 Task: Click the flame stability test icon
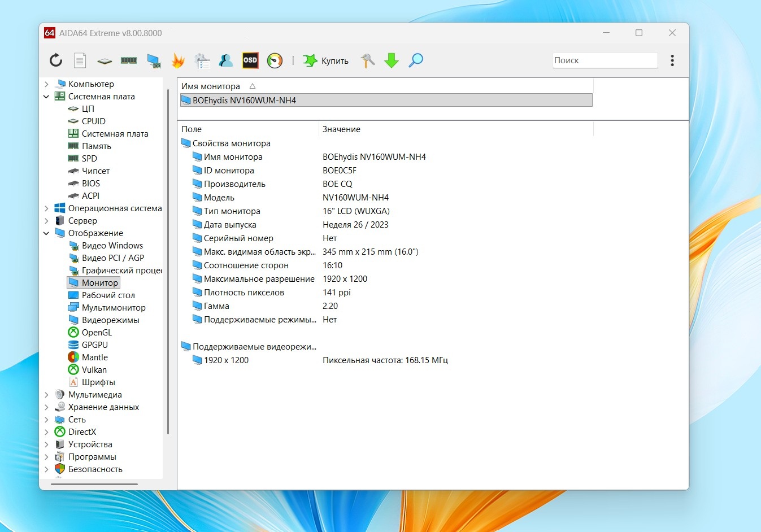pyautogui.click(x=178, y=60)
